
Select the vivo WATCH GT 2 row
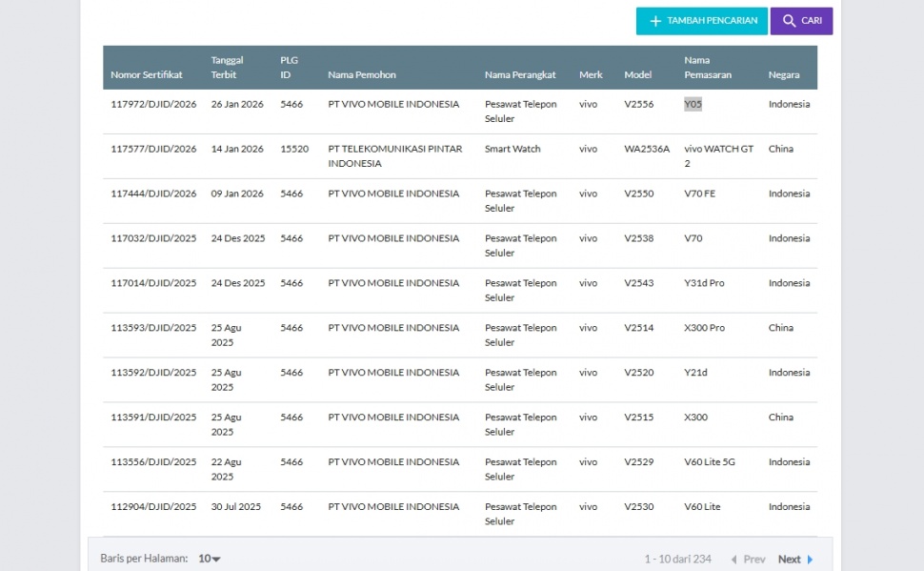tap(718, 156)
